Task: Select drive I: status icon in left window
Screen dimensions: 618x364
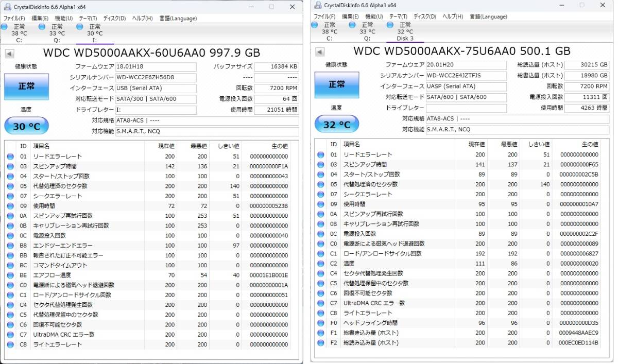Action: [x=79, y=26]
